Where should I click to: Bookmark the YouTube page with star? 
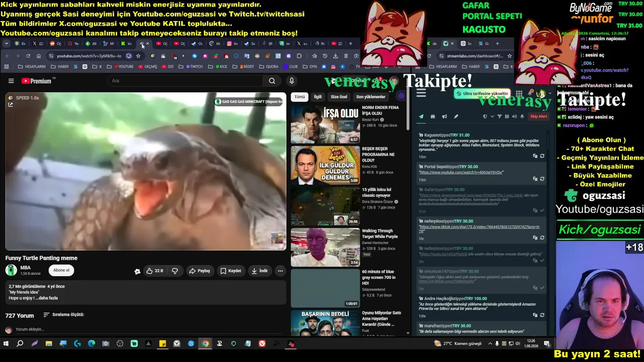click(x=138, y=56)
